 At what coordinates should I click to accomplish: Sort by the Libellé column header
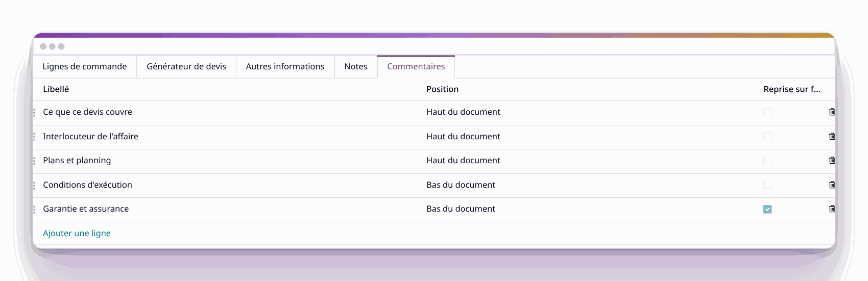[56, 89]
